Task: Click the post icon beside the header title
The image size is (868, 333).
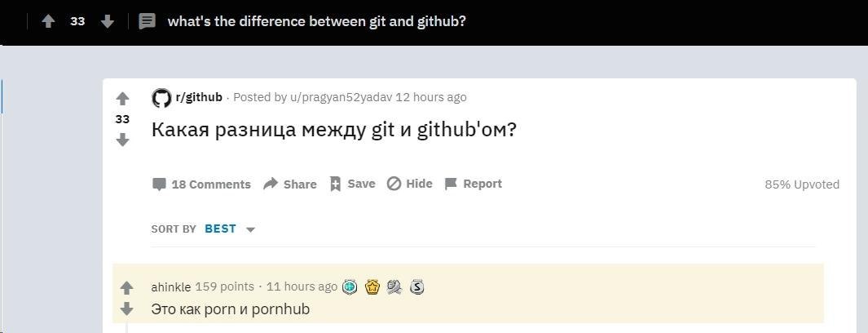Action: point(148,21)
